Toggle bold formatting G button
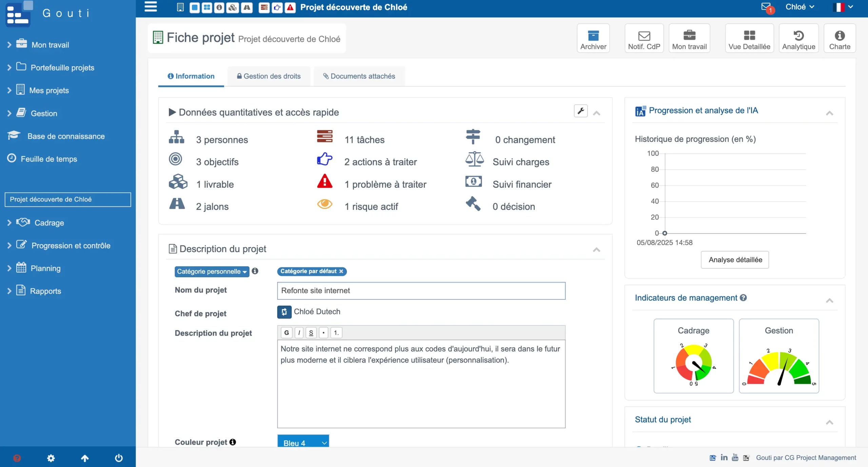 coord(287,333)
